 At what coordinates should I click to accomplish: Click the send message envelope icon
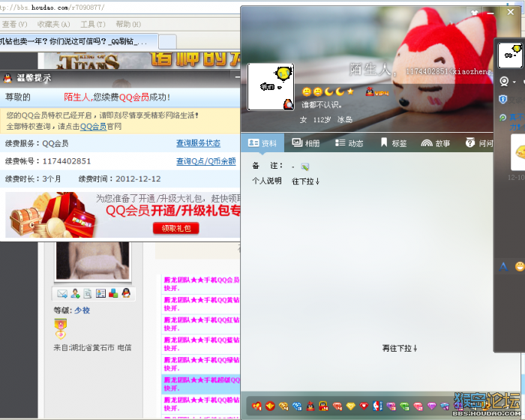tap(62, 294)
